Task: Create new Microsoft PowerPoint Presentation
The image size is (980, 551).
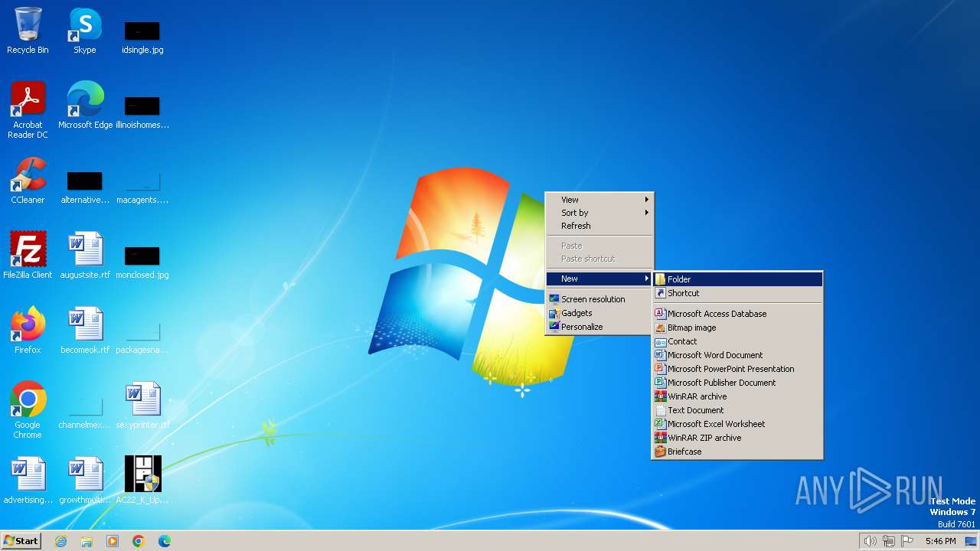Action: (x=738, y=369)
